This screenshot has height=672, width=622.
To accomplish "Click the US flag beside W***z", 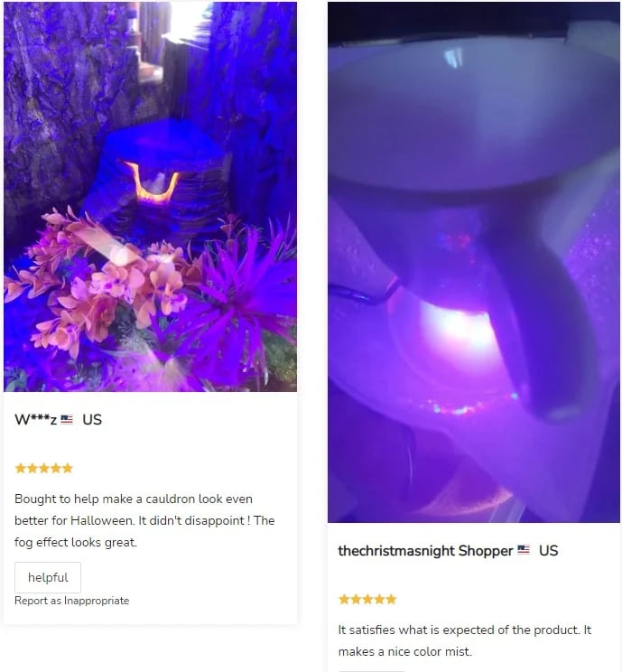I will (x=67, y=419).
